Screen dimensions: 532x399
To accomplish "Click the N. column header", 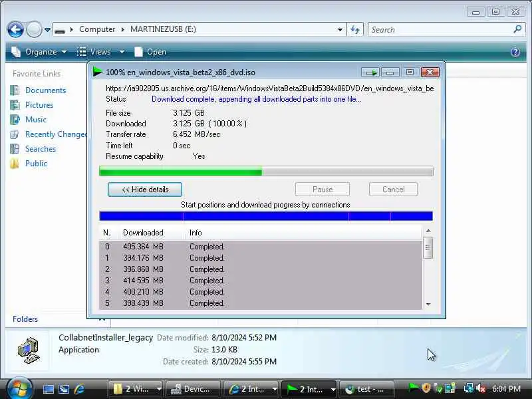I will [106, 233].
